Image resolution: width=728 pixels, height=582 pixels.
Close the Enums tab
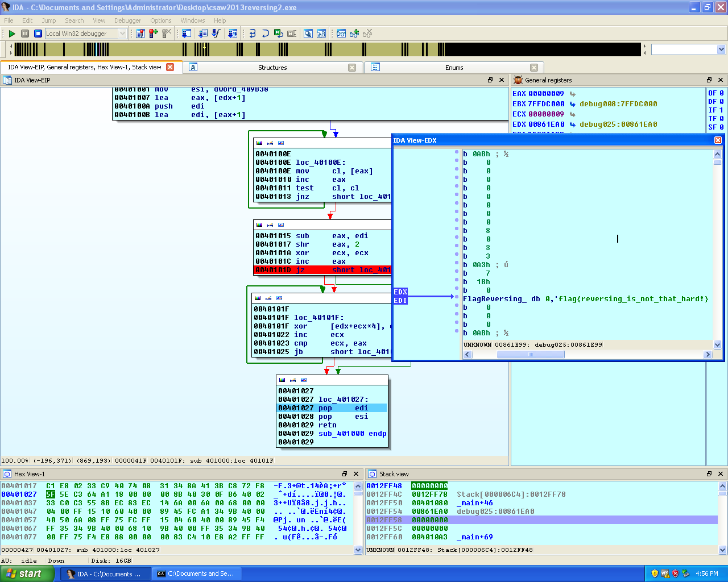click(533, 68)
